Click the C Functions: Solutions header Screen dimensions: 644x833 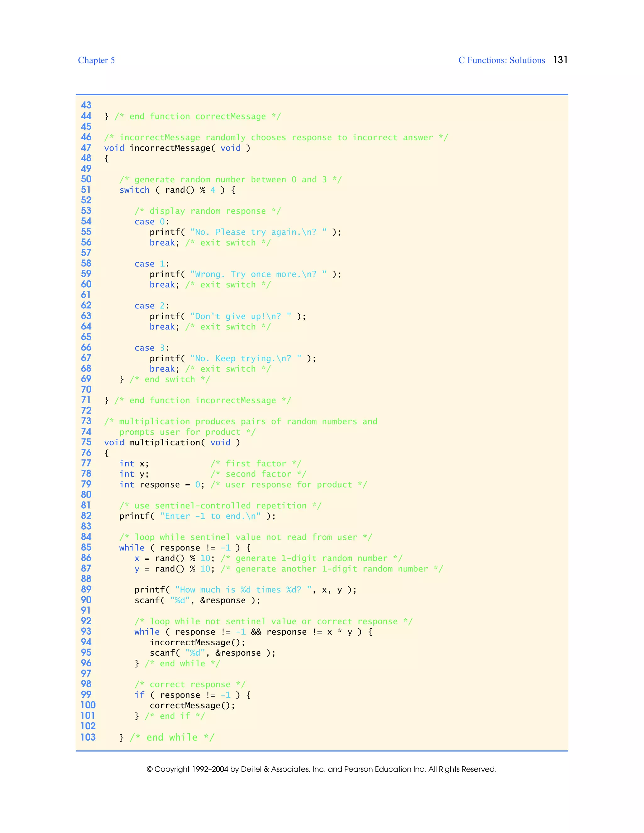click(501, 60)
